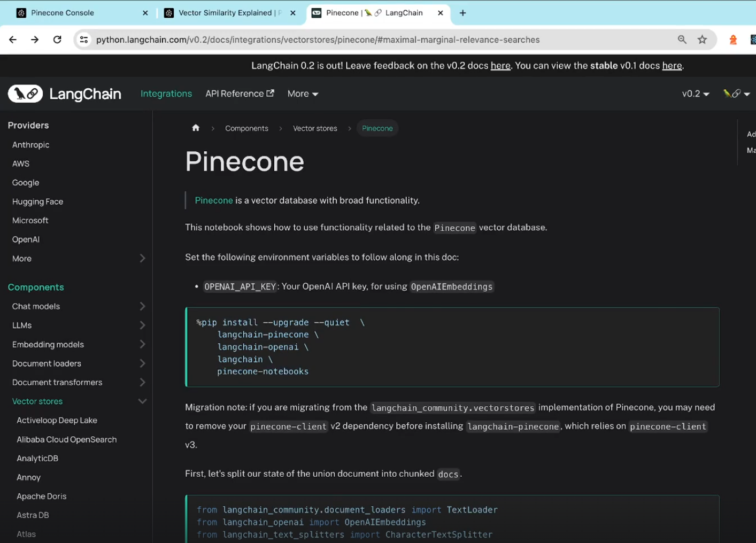Reload the page with refresh icon

[x=57, y=40]
